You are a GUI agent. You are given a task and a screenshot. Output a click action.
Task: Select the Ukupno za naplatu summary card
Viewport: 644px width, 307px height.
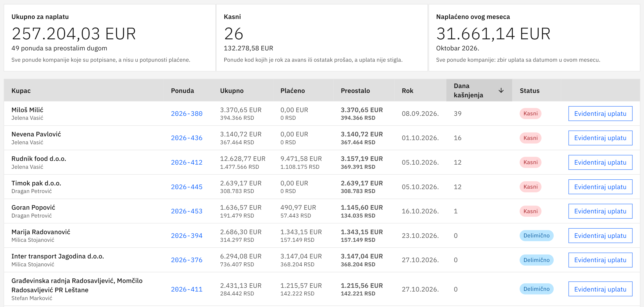point(109,38)
